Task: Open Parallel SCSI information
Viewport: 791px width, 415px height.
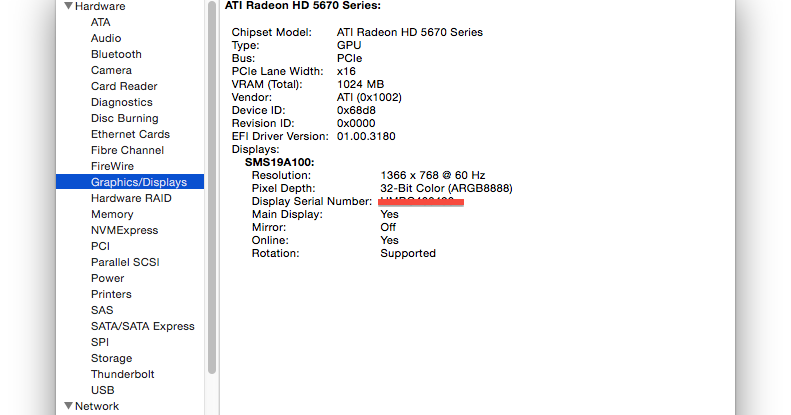Action: [125, 262]
